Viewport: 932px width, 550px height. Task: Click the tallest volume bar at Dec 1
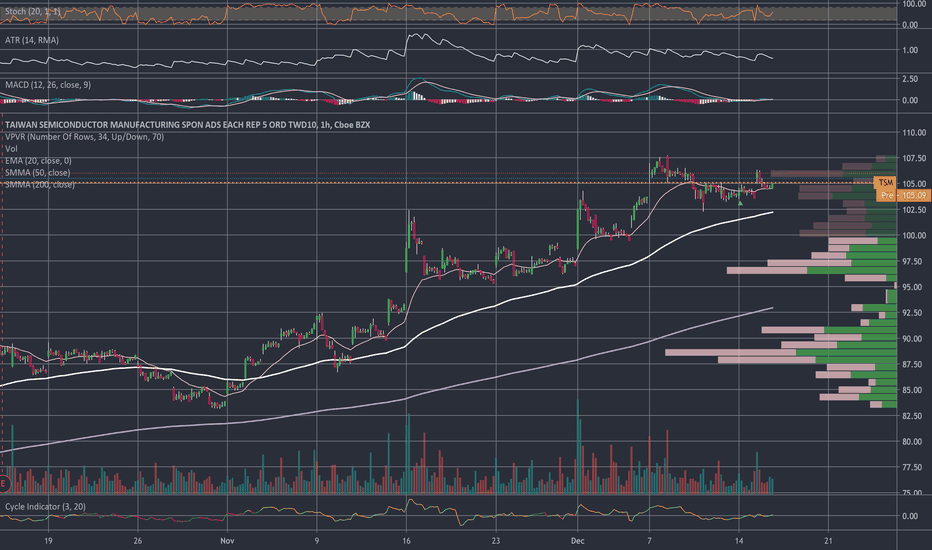click(578, 446)
